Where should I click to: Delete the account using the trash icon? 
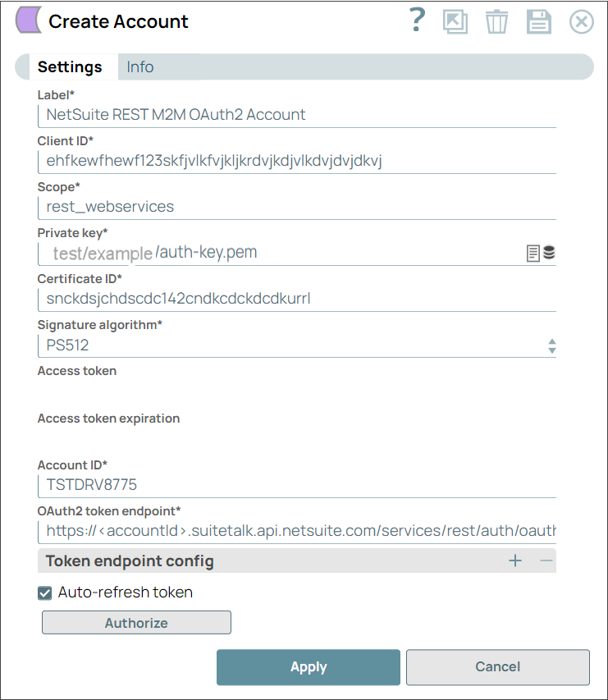coord(496,21)
